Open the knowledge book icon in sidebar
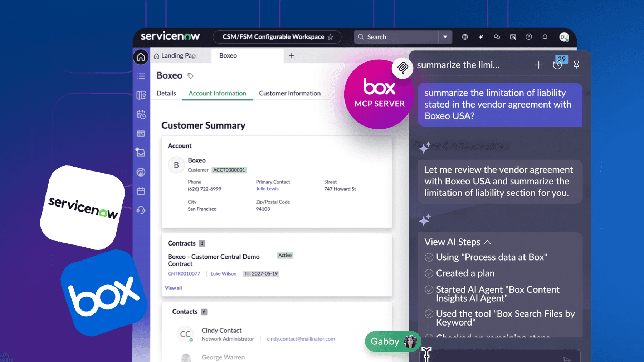The height and width of the screenshot is (362, 644). tap(141, 95)
